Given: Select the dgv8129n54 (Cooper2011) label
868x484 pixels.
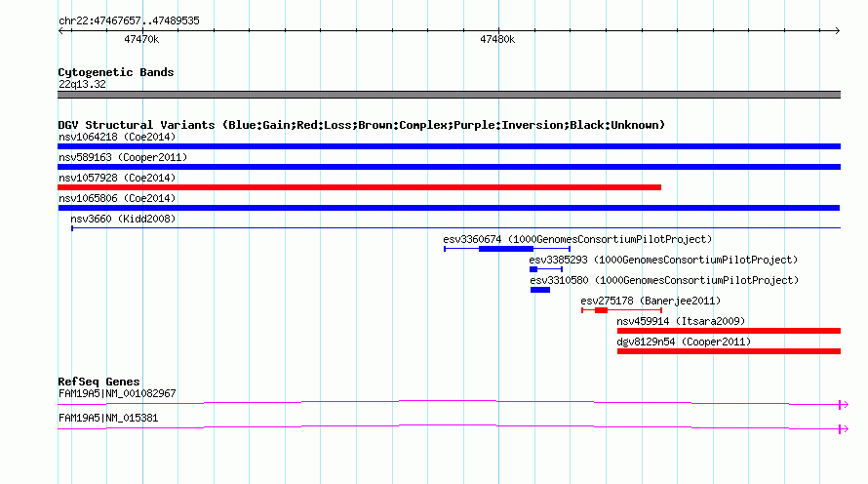Looking at the screenshot, I should pyautogui.click(x=684, y=342).
